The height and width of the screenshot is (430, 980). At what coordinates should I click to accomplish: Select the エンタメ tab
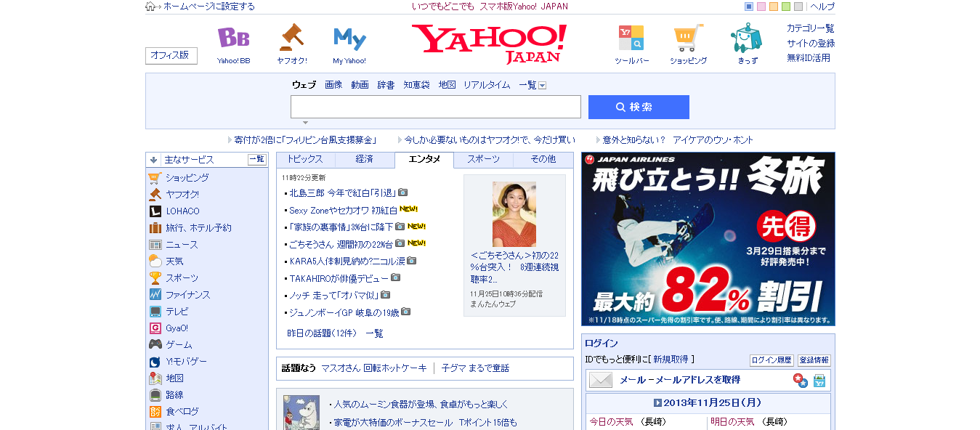[x=424, y=160]
